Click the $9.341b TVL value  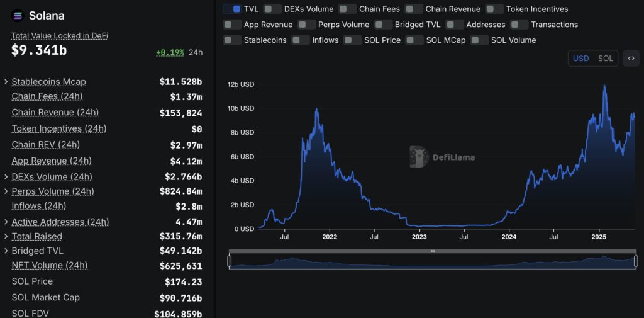[38, 50]
